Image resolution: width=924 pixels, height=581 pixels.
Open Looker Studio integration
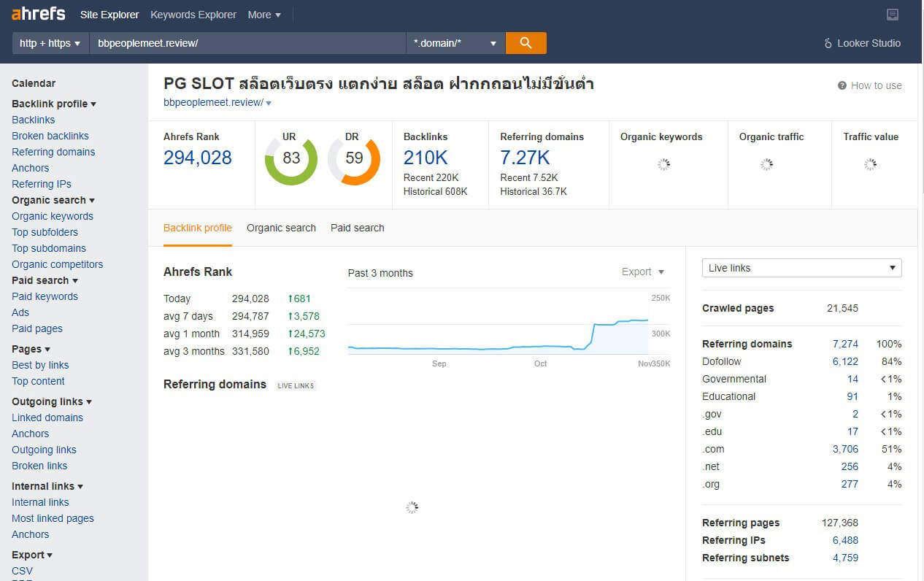point(862,43)
